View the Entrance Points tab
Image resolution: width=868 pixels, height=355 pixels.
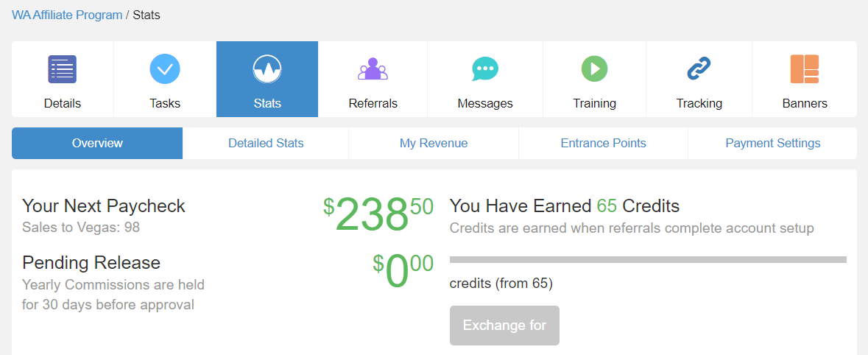coord(604,144)
